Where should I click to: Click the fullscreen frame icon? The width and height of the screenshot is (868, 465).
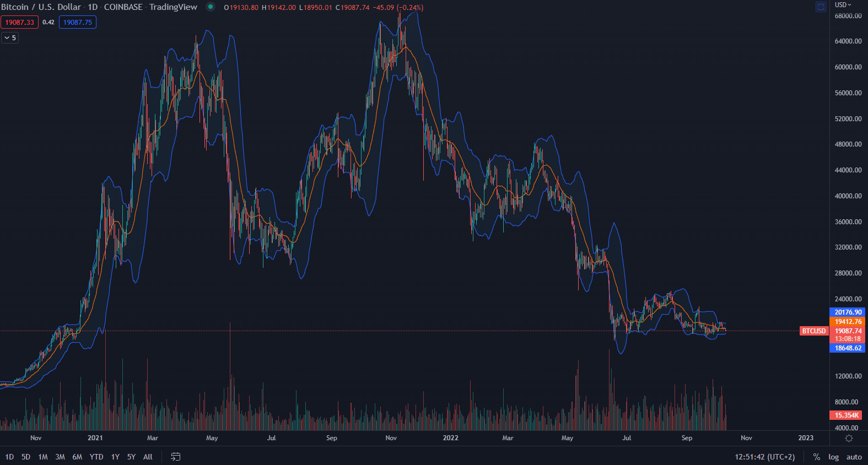click(x=821, y=7)
